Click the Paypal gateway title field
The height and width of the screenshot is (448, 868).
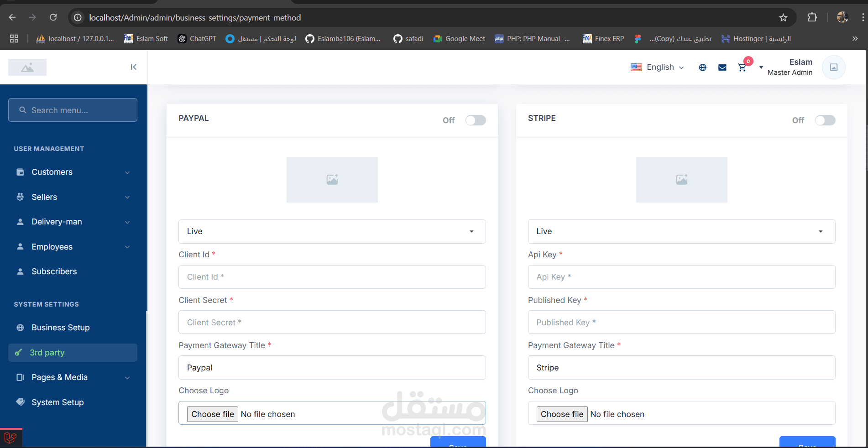click(x=332, y=367)
